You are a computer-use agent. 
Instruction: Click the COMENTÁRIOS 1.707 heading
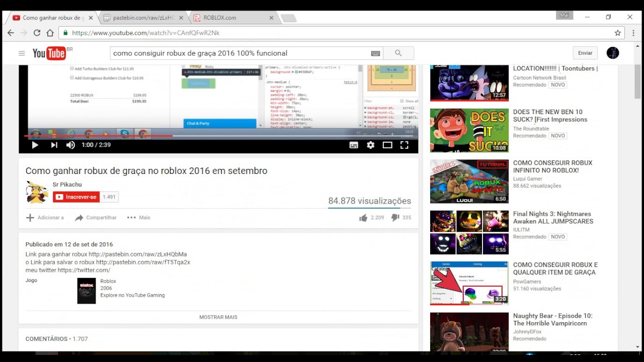coord(57,339)
